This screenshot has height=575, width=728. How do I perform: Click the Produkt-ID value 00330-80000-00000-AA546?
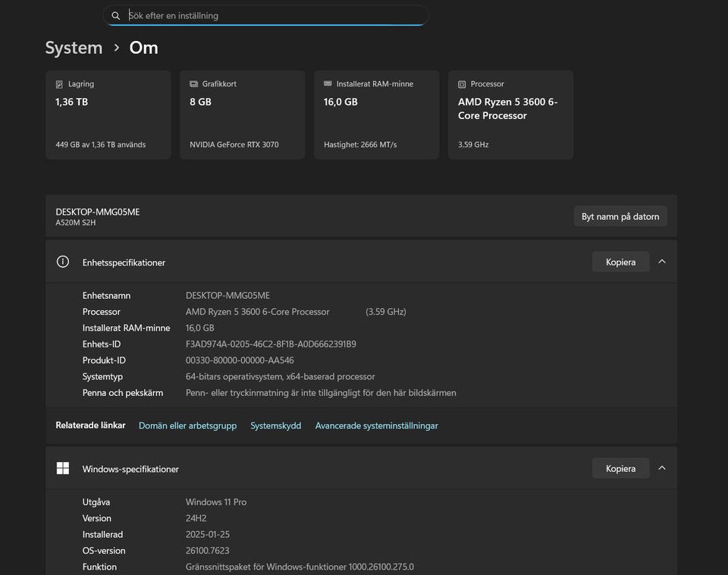(x=240, y=360)
